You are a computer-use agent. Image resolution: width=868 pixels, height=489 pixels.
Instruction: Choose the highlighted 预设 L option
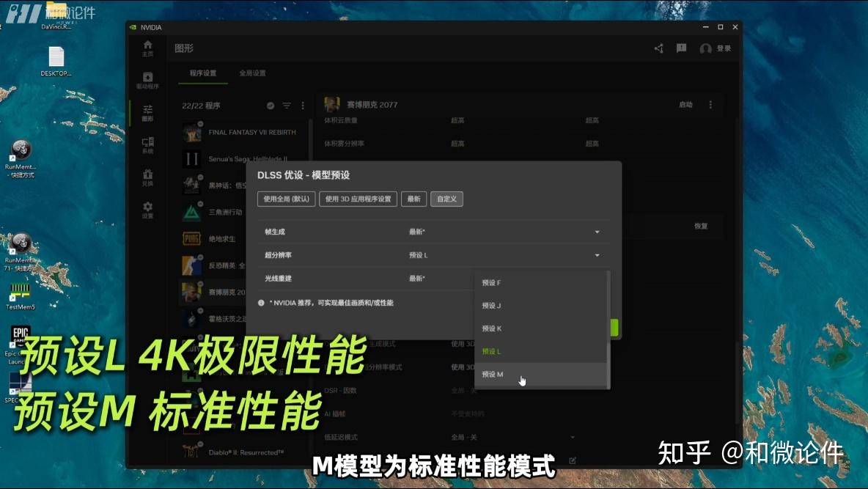click(541, 352)
